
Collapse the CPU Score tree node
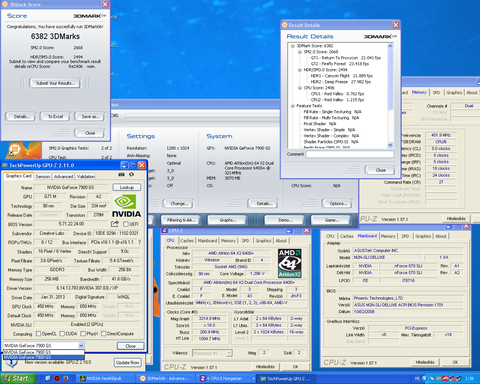click(299, 88)
